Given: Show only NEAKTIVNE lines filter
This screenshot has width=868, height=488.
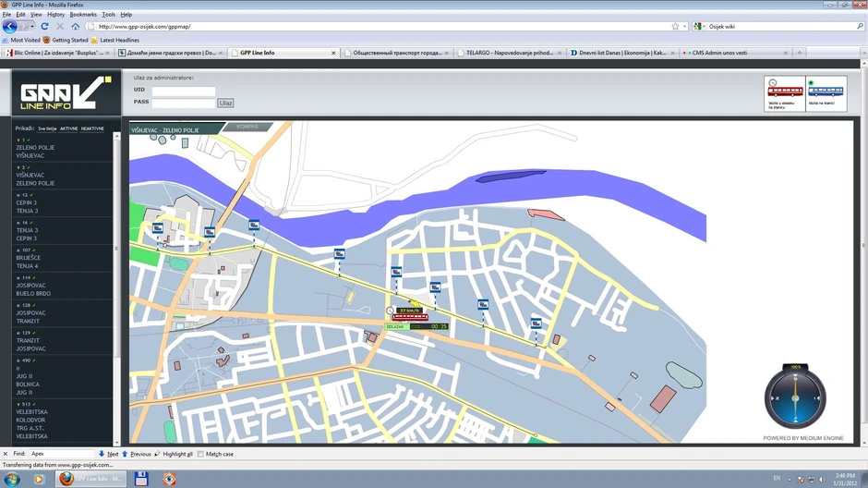Looking at the screenshot, I should [92, 128].
